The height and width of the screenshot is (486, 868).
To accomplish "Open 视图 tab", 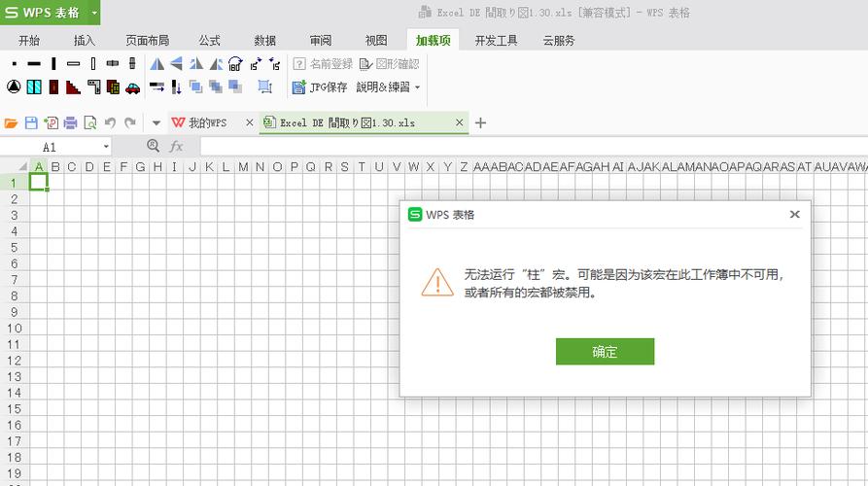I will (x=376, y=41).
